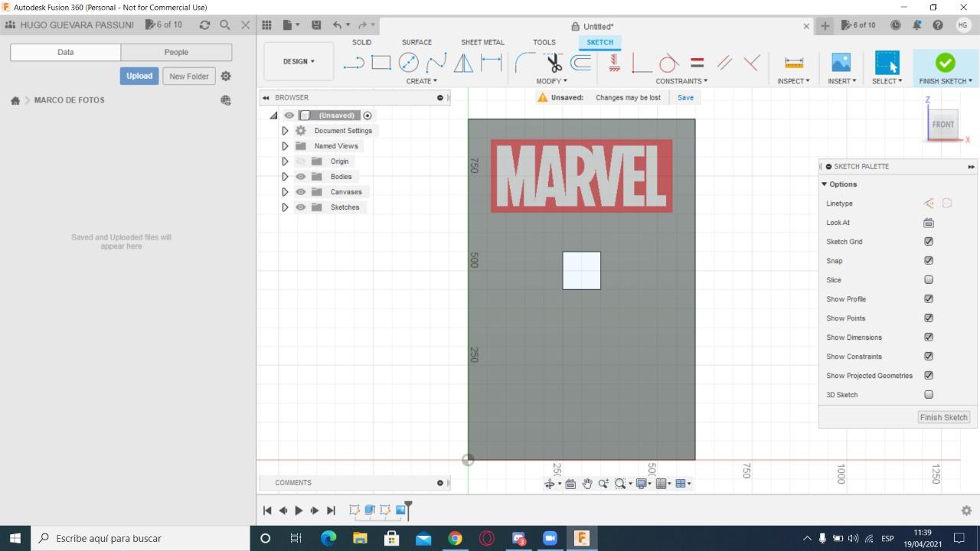
Task: Expand the Sketches node
Action: [x=285, y=207]
